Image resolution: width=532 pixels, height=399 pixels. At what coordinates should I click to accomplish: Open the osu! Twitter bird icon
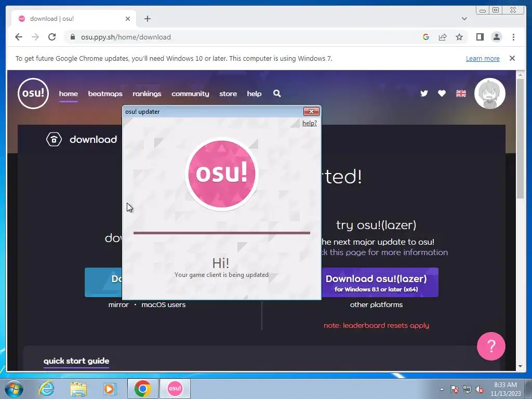424,94
